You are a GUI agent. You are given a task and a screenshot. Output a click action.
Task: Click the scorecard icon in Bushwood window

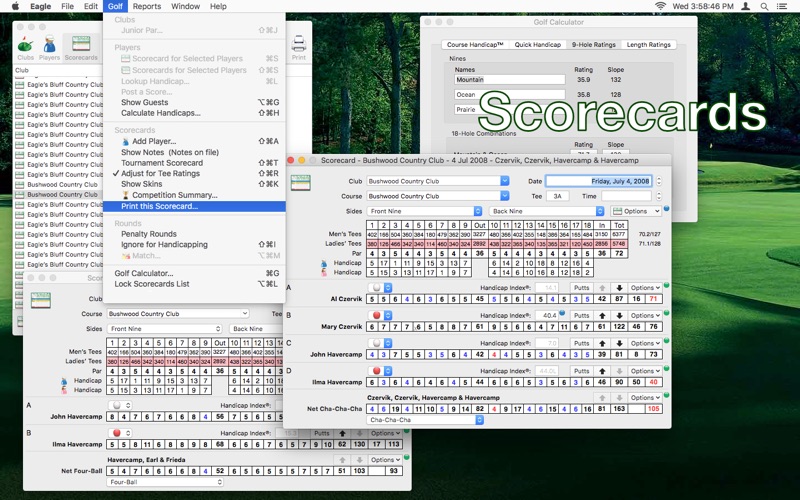300,182
